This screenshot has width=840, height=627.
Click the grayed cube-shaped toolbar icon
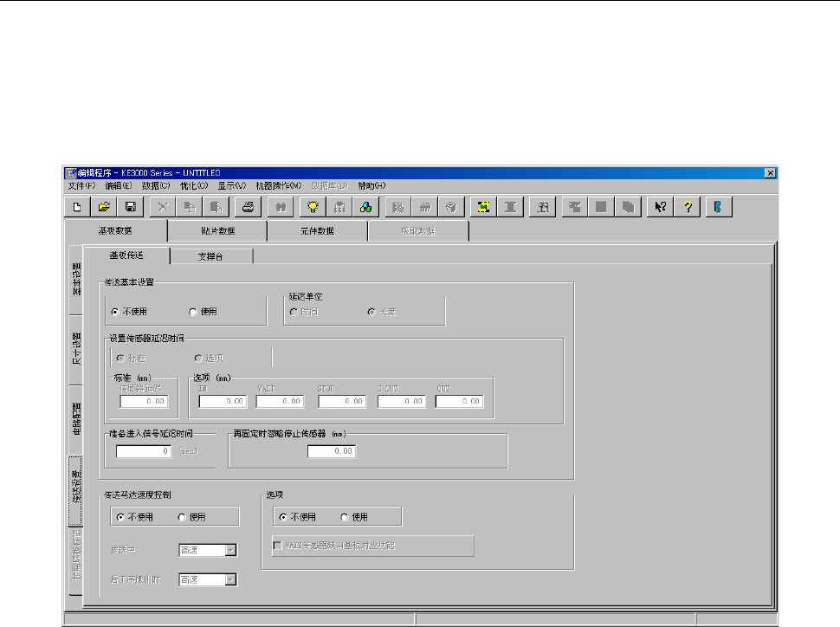[451, 207]
